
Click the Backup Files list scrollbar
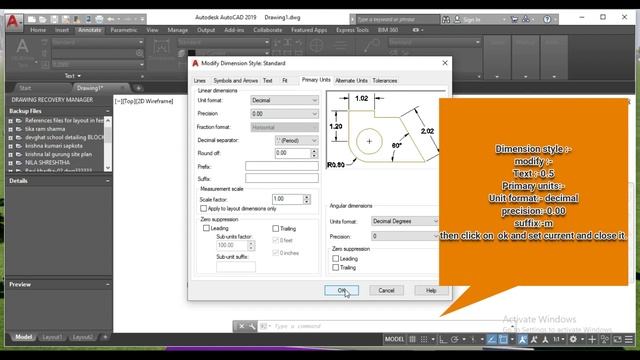[x=108, y=144]
